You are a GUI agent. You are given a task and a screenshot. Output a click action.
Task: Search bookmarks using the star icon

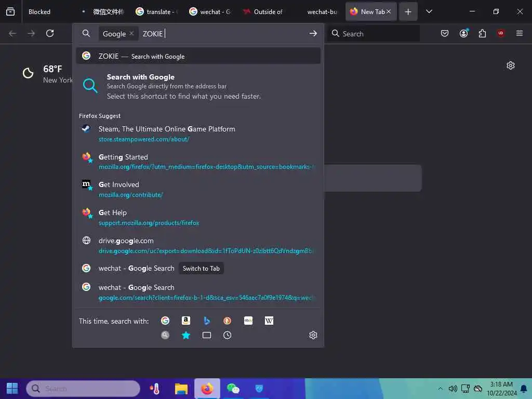pos(186,335)
